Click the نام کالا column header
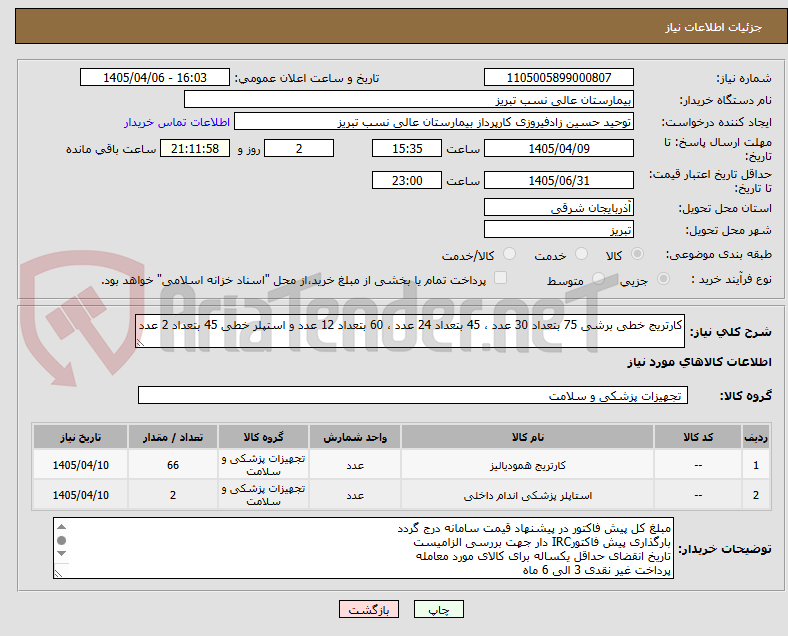The height and width of the screenshot is (636, 788). [527, 437]
